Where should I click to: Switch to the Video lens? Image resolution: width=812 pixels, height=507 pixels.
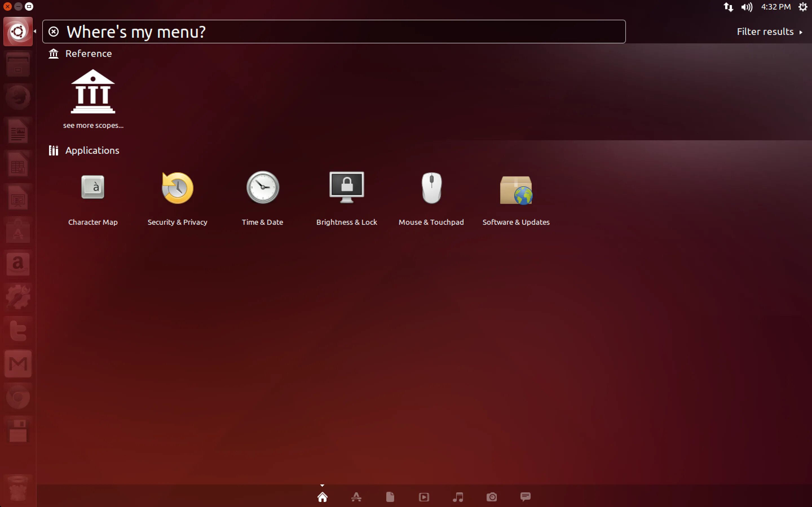coord(424,497)
